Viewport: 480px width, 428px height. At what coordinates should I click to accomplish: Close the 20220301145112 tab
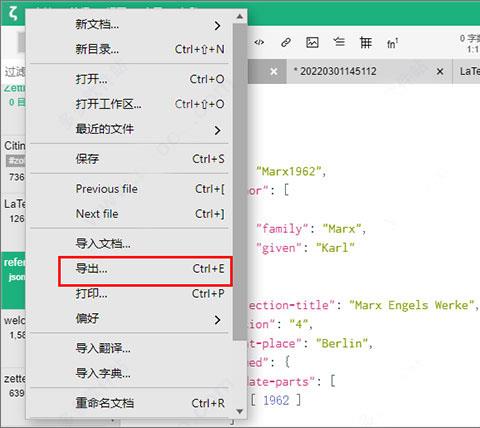pos(440,71)
